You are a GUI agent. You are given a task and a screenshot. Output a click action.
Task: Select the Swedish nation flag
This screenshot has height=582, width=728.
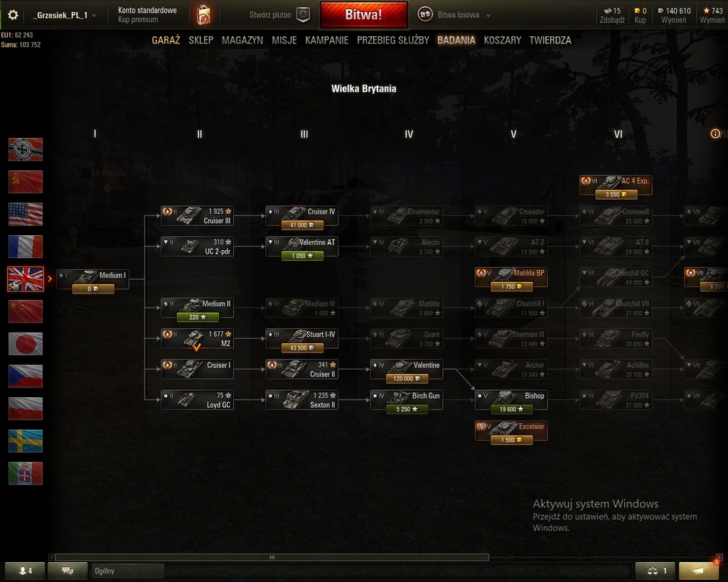tap(26, 441)
